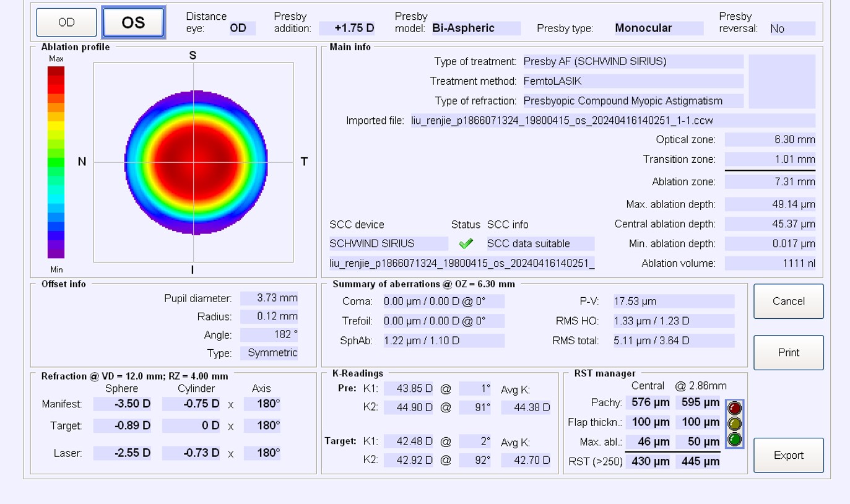Switch to the OD eye tab
The width and height of the screenshot is (850, 504).
[66, 22]
